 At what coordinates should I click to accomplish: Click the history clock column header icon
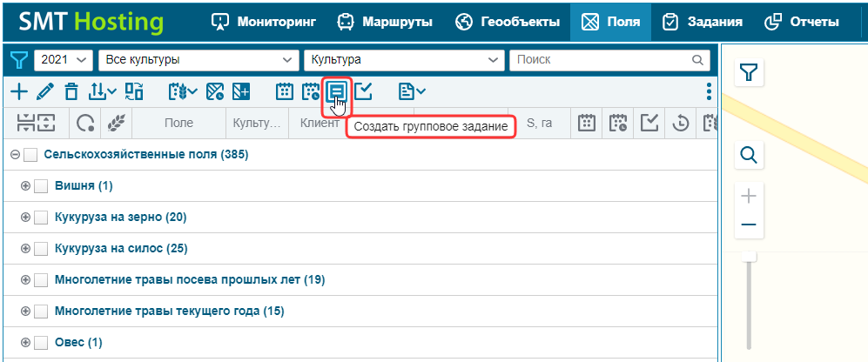pyautogui.click(x=680, y=123)
